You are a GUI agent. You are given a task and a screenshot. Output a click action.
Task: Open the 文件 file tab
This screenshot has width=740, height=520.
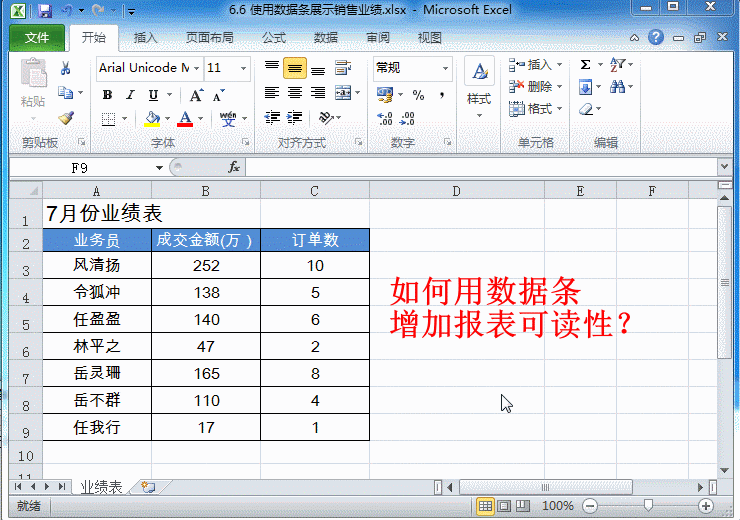click(x=37, y=38)
